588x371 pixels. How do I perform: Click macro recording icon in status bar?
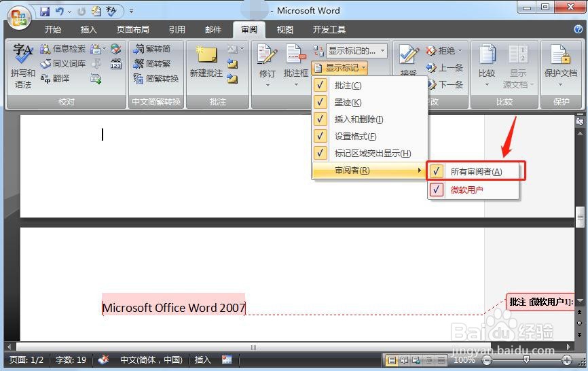(x=227, y=359)
